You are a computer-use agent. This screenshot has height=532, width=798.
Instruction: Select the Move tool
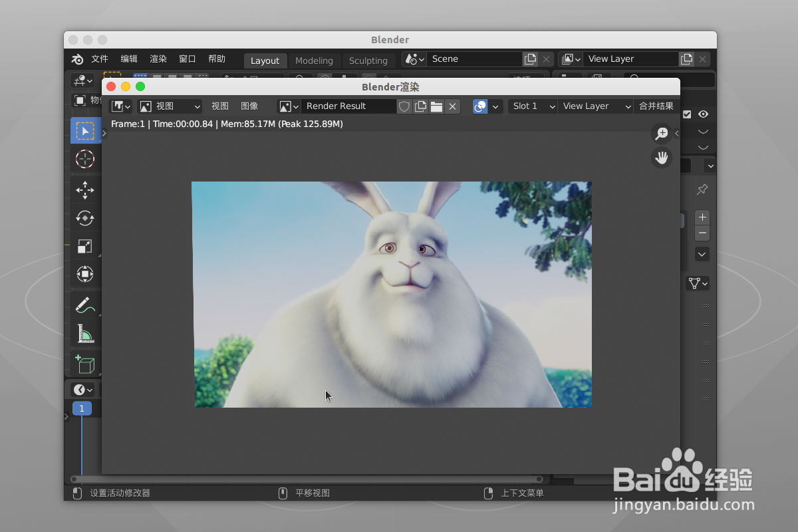pyautogui.click(x=85, y=191)
